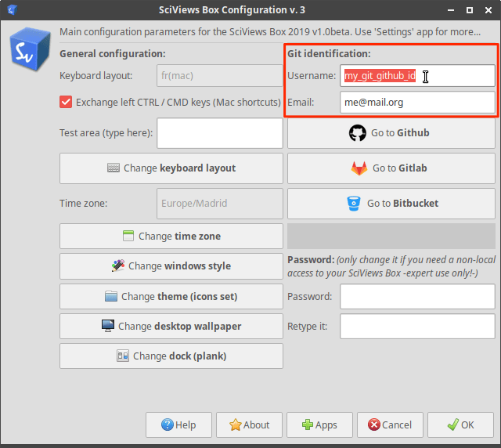Go to Bitbucket button

pos(391,204)
